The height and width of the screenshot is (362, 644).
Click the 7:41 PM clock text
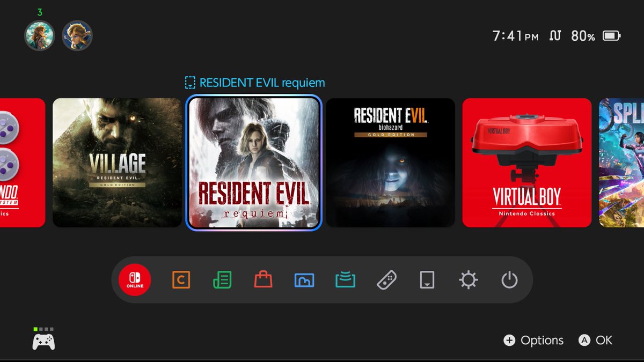pos(516,36)
